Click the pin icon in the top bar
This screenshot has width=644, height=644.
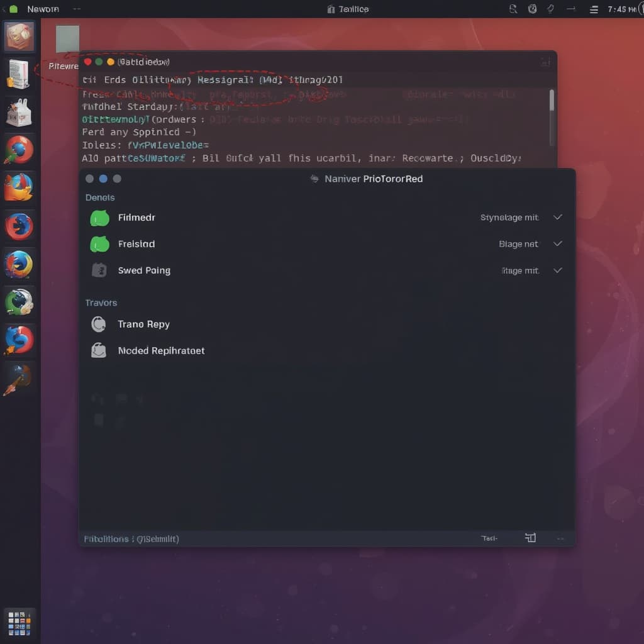click(x=550, y=9)
